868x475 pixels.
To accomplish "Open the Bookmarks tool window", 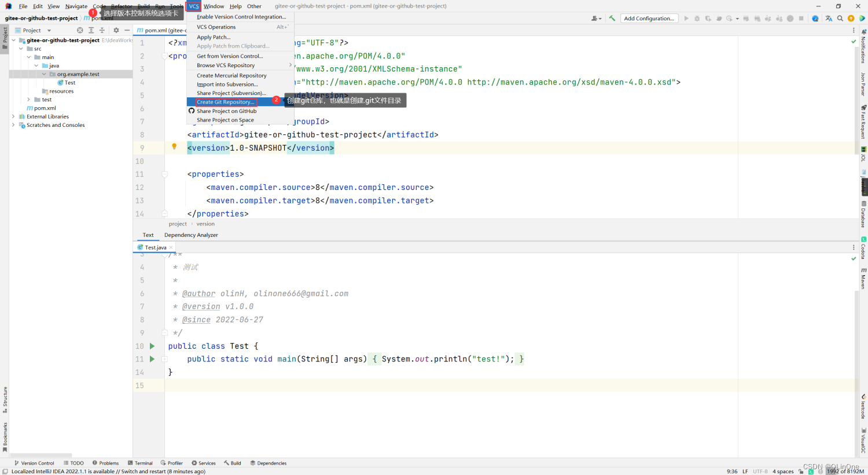I will point(5,437).
